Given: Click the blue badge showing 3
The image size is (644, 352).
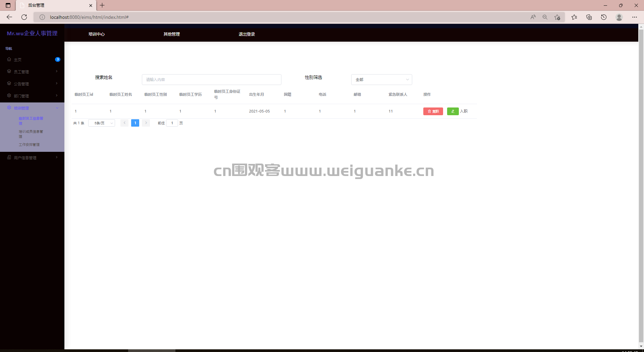Looking at the screenshot, I should click(58, 59).
